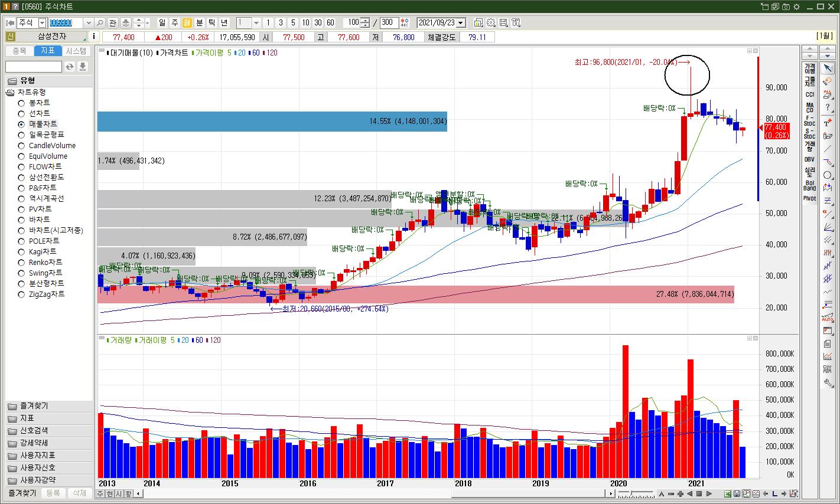Add Bol Band indicator from right panel
The height and width of the screenshot is (504, 840).
point(809,186)
